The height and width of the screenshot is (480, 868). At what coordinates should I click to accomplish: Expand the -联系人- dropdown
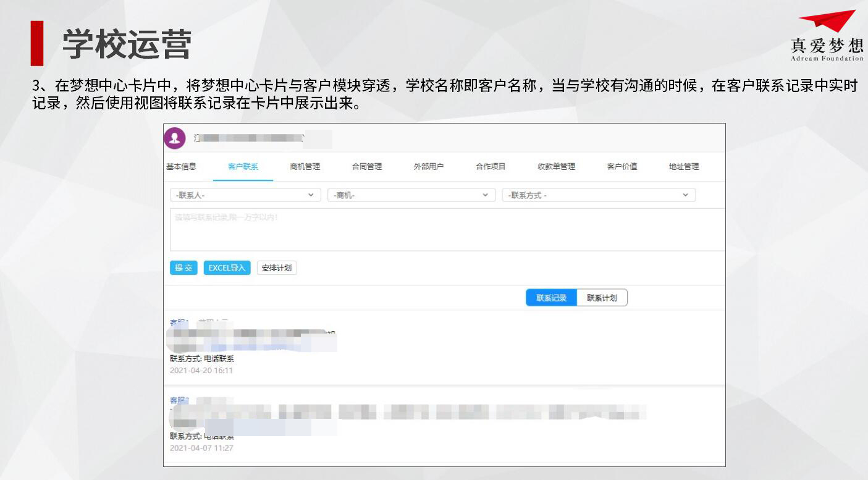[245, 195]
